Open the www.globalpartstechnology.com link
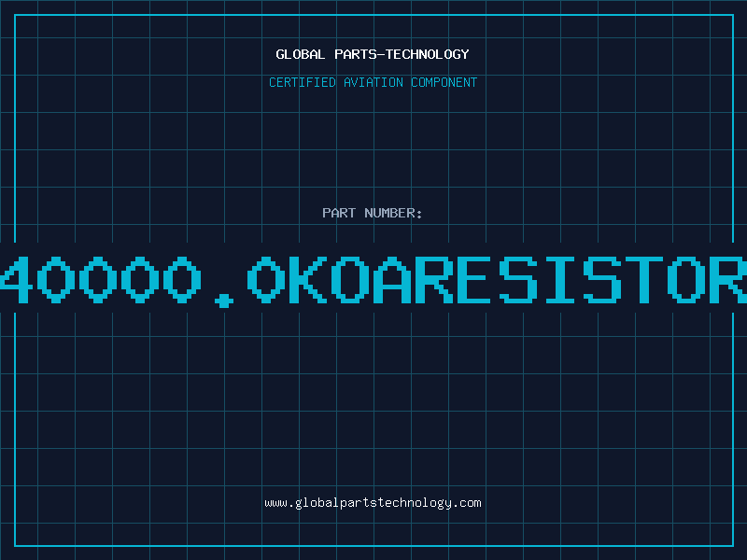 373,503
